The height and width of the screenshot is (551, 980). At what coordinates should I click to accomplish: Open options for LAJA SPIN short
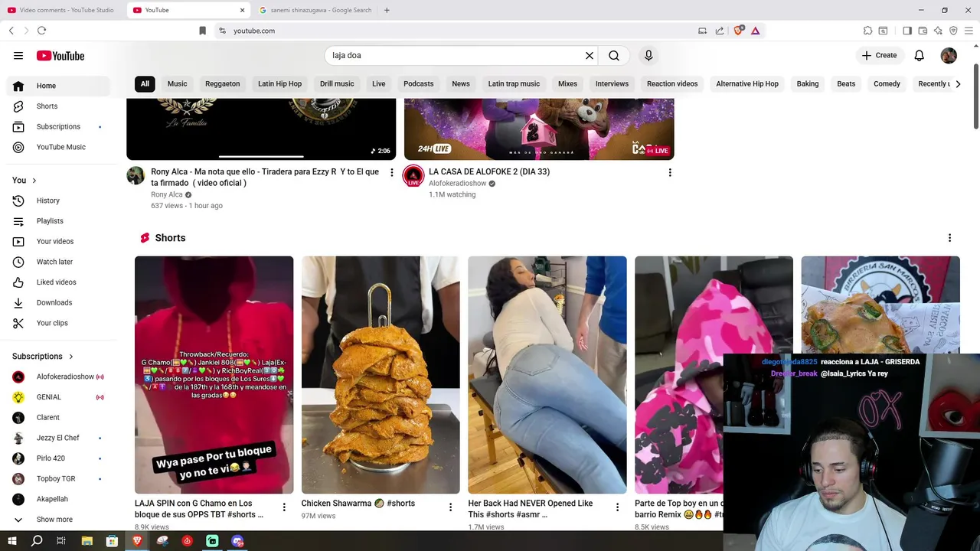click(x=284, y=507)
